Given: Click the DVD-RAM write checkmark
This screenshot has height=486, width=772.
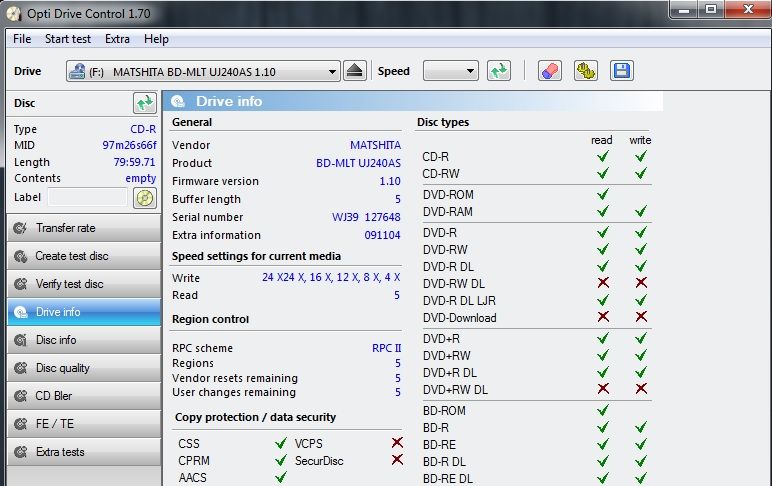Looking at the screenshot, I should [641, 211].
